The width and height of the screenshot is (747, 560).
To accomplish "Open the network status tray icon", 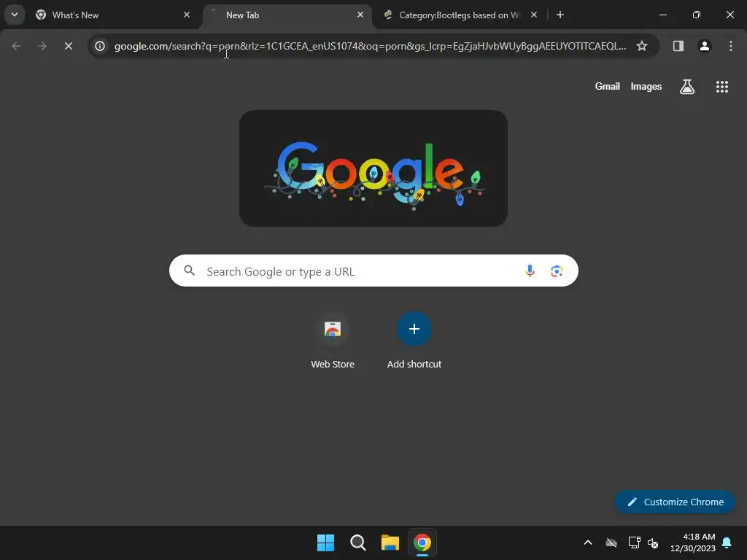I will [x=634, y=542].
